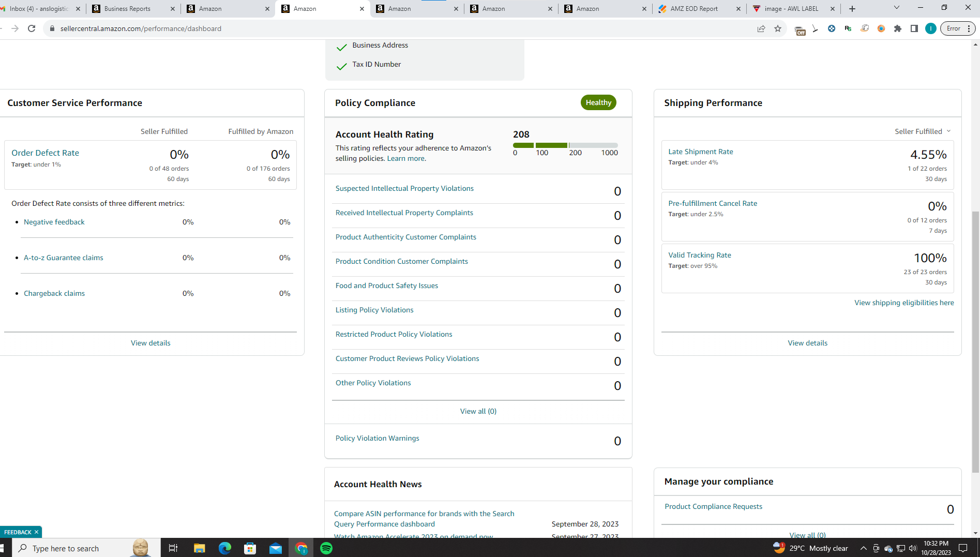Viewport: 980px width, 557px height.
Task: Open Compare ASIN performance news article
Action: tap(424, 519)
